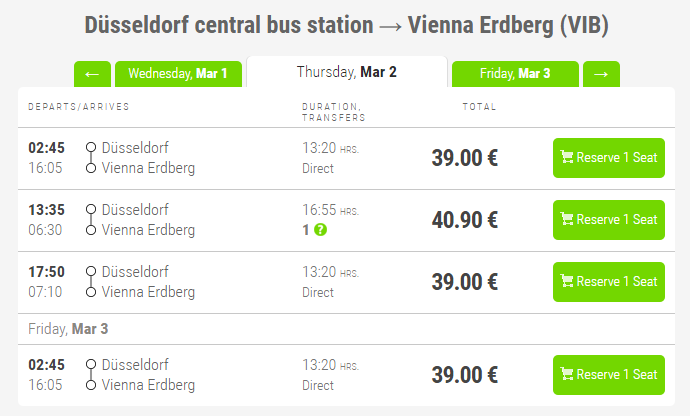690x416 pixels.
Task: Click the green transfer info question mark
Action: tap(320, 230)
